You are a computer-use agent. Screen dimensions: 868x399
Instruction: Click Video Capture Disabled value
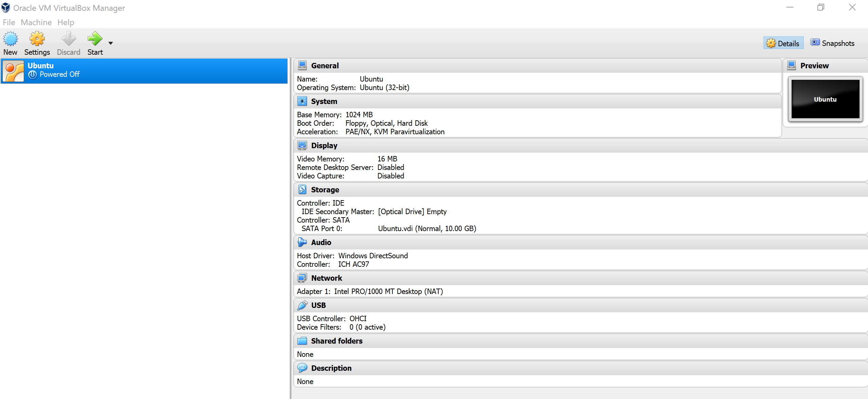(391, 176)
